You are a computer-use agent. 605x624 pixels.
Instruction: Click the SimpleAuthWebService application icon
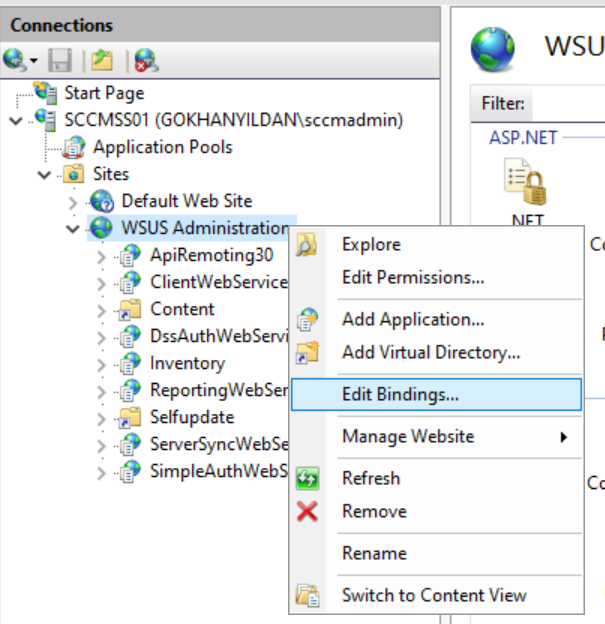point(130,472)
